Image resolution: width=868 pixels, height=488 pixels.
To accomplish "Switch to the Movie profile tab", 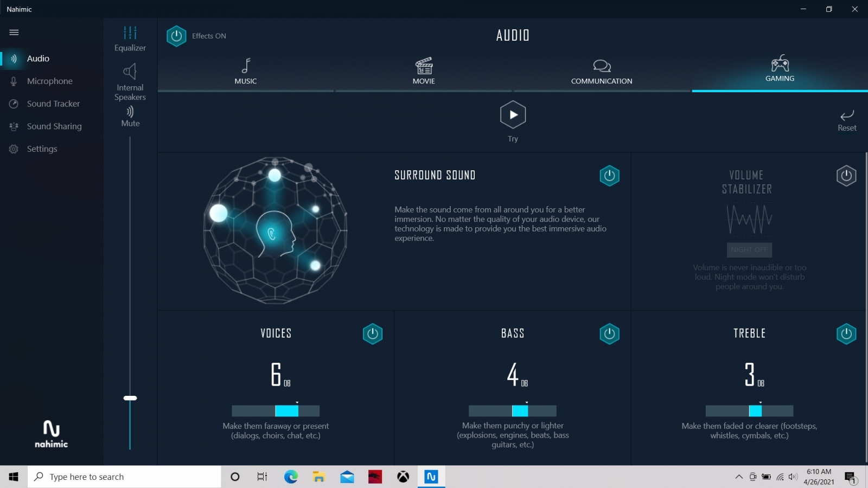I will pos(424,72).
